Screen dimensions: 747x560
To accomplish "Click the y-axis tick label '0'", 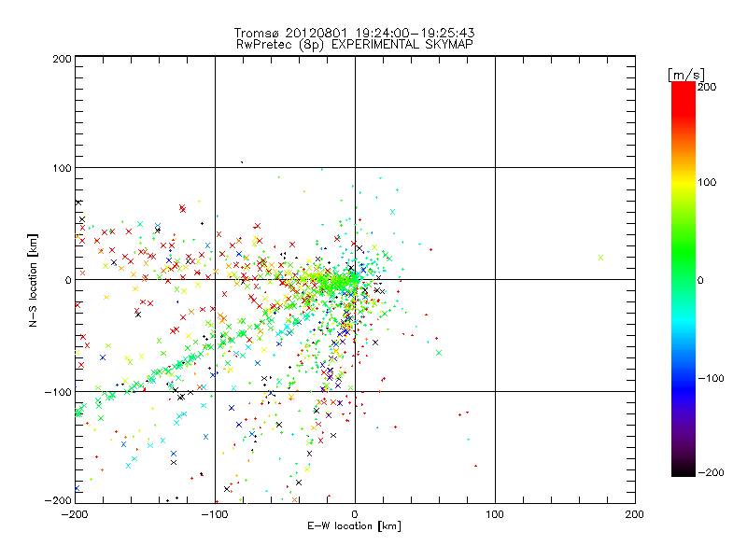I will [68, 281].
